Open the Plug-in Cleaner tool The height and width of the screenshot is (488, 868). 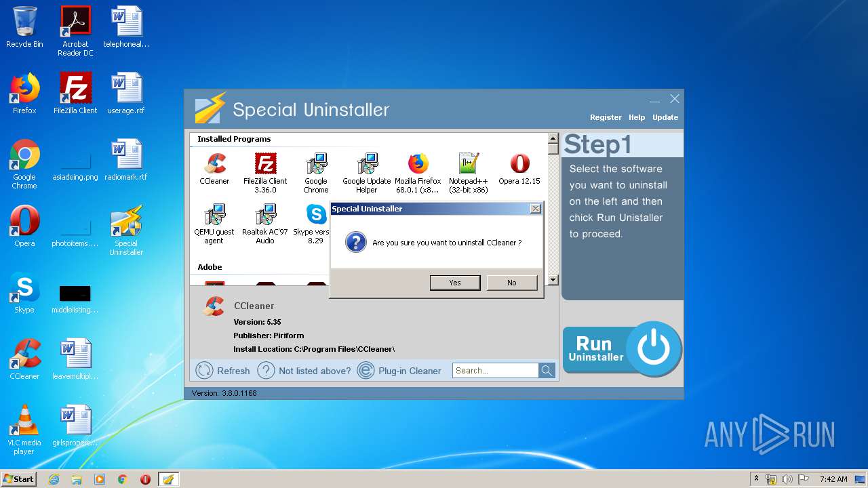tap(399, 371)
